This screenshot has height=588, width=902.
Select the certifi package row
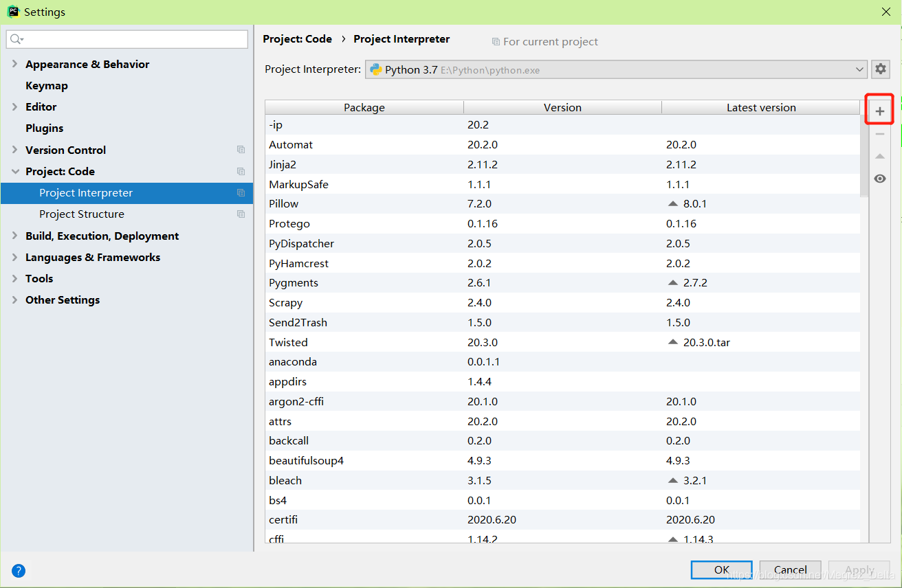(x=562, y=520)
